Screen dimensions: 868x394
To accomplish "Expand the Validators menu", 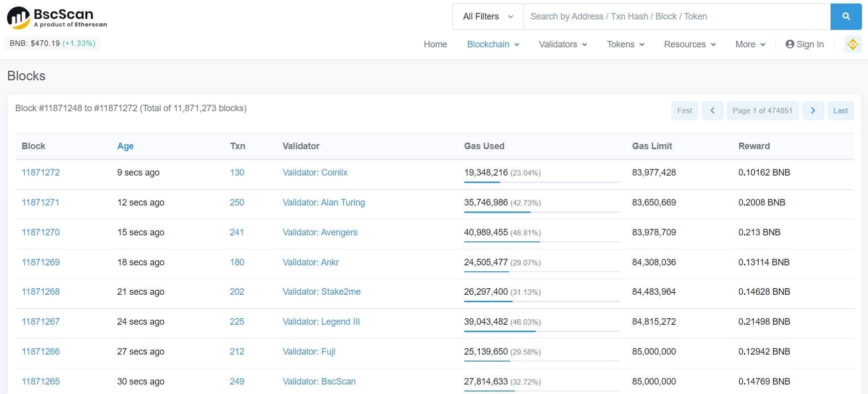I will tap(563, 44).
